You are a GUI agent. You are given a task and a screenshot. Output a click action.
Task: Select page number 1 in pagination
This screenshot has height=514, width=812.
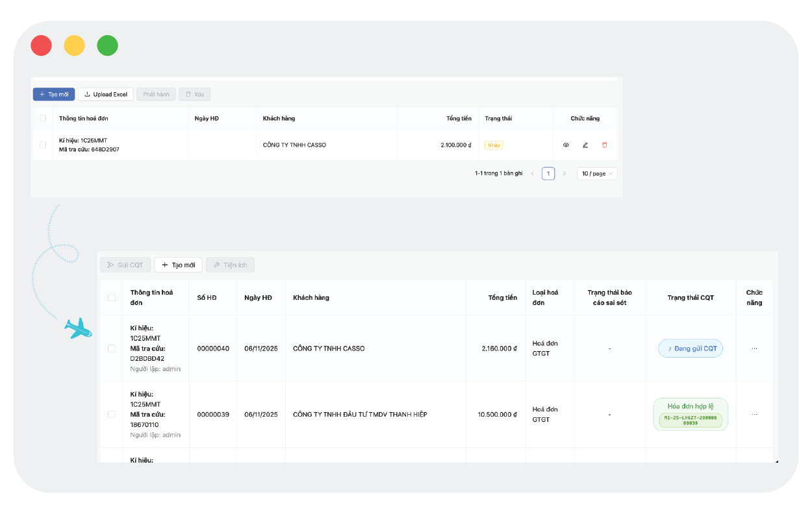(x=548, y=173)
